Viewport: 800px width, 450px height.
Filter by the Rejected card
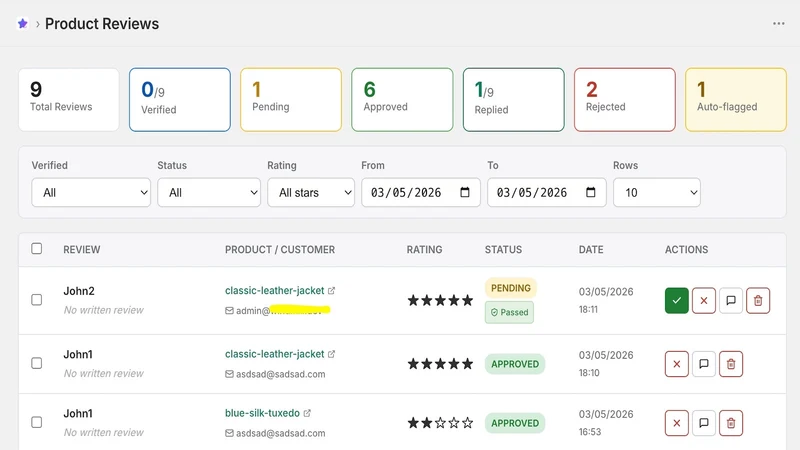(624, 99)
